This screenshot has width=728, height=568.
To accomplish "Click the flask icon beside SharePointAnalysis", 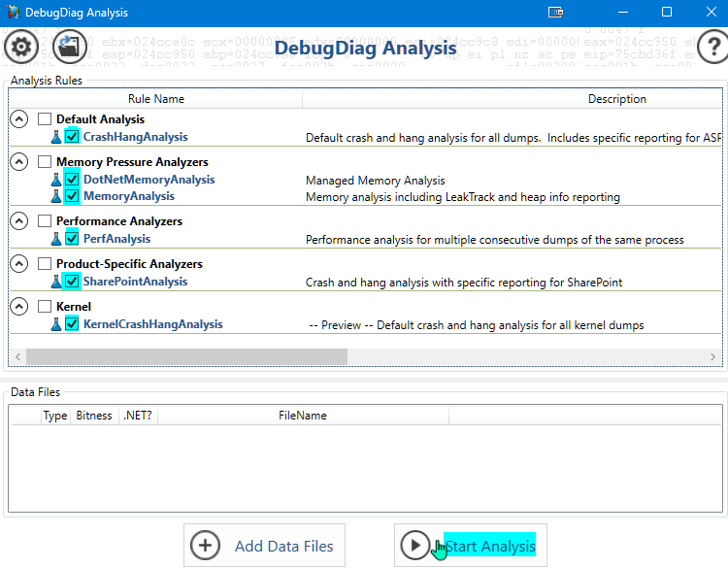I will pyautogui.click(x=56, y=282).
